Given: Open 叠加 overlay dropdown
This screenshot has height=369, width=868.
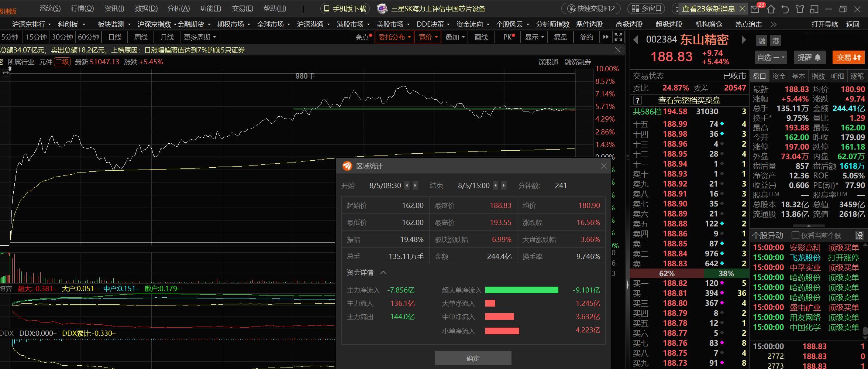Looking at the screenshot, I should point(455,37).
